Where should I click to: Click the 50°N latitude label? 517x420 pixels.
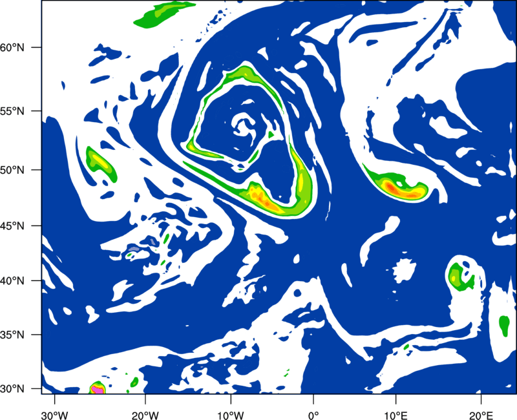12,170
